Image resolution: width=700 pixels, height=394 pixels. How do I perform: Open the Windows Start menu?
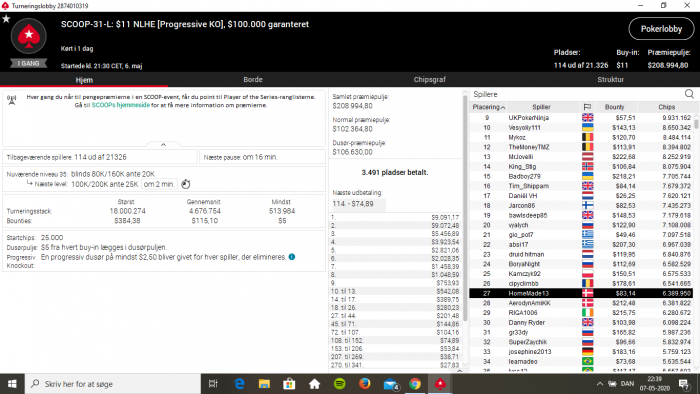point(12,384)
